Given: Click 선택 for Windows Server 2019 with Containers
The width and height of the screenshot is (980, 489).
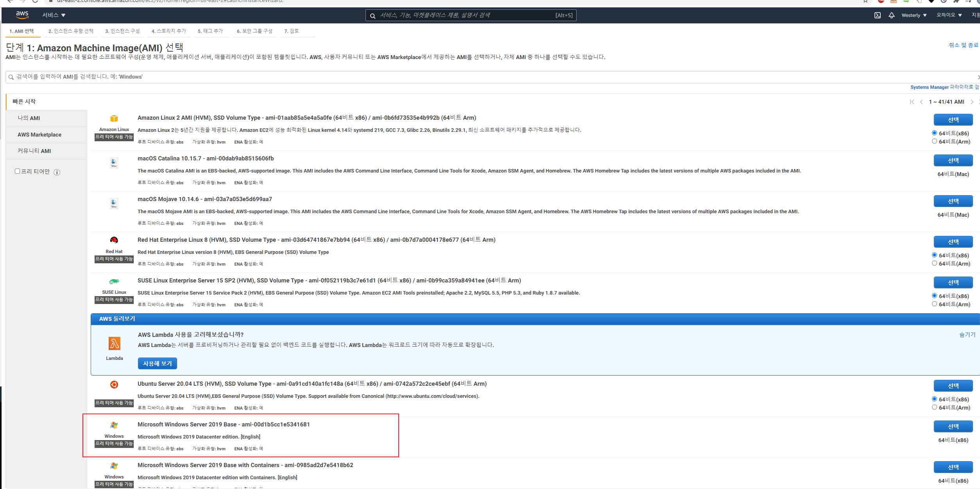Looking at the screenshot, I should 953,467.
